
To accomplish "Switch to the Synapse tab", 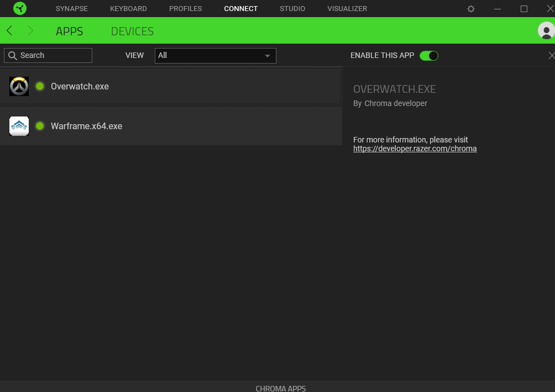I will [71, 8].
